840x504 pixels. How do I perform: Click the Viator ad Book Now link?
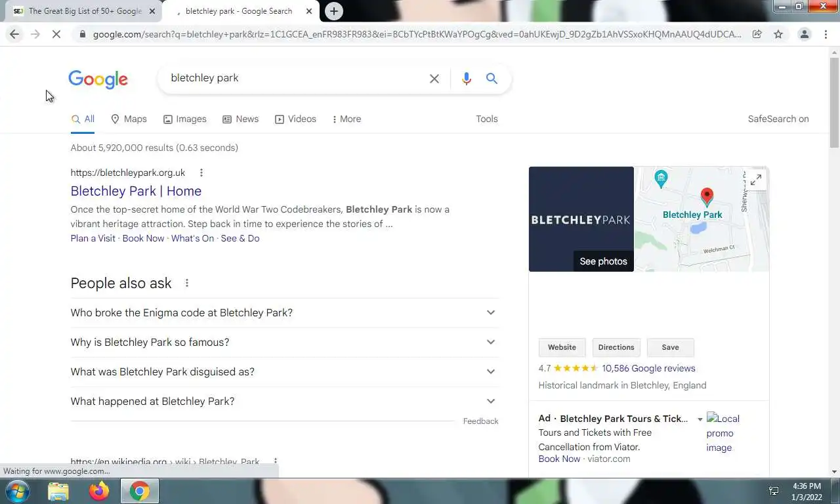559,459
